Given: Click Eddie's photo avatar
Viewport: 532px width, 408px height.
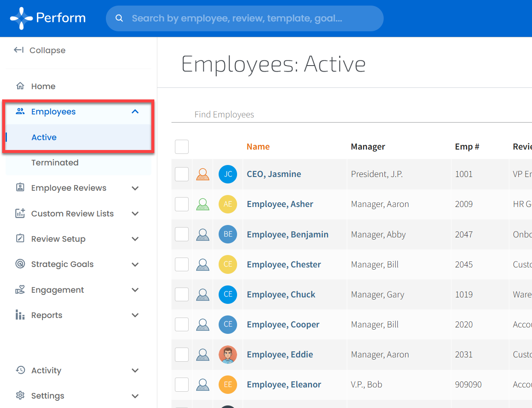Looking at the screenshot, I should tap(228, 354).
